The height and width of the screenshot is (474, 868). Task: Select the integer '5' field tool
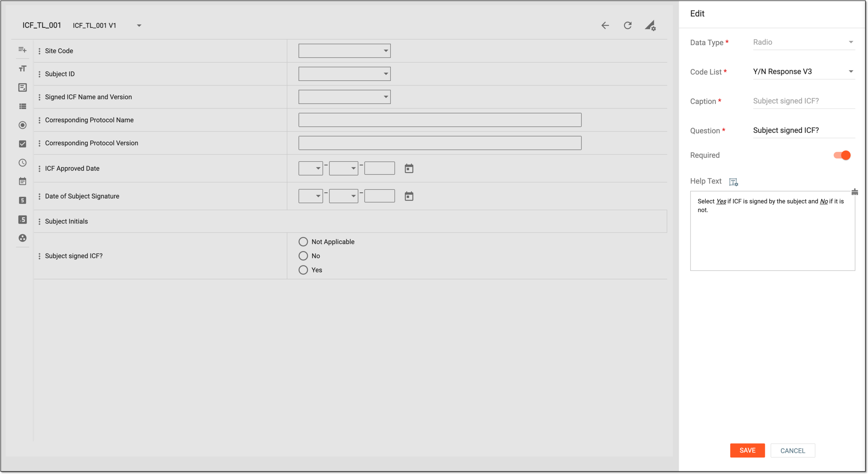[x=23, y=200]
